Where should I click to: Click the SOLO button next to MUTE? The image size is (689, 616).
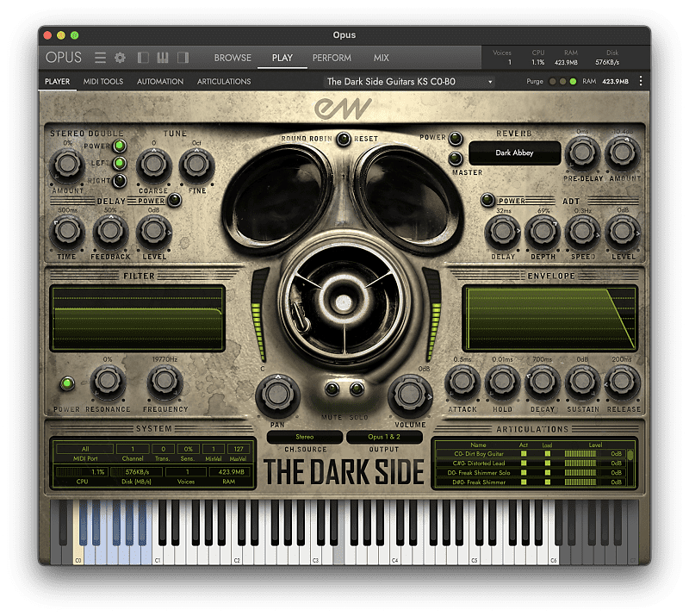tap(357, 389)
